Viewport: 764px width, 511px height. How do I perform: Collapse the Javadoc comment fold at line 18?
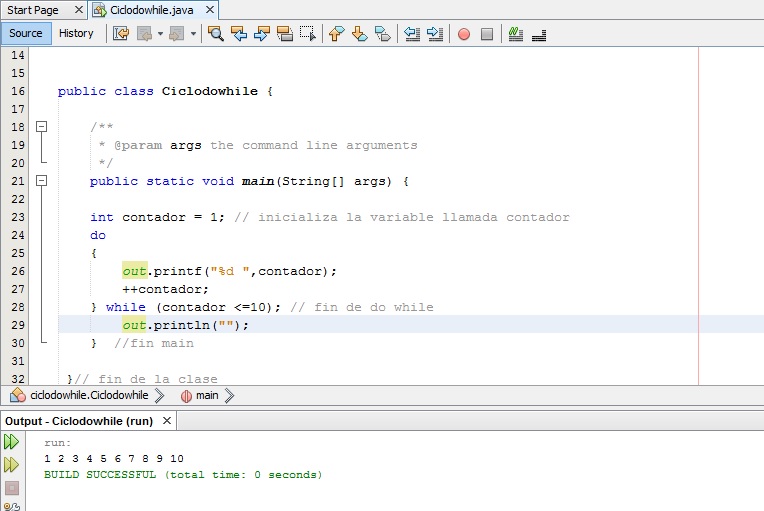pos(41,127)
